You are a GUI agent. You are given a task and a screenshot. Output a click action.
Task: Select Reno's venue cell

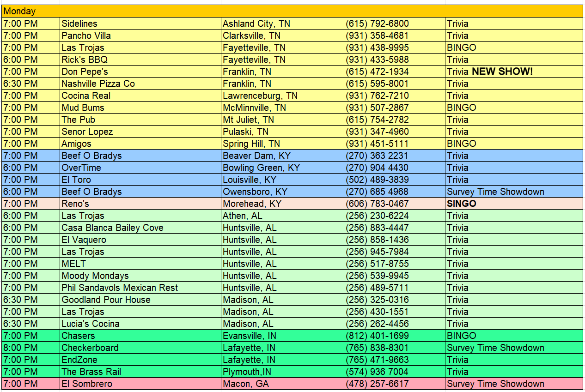pyautogui.click(x=140, y=204)
